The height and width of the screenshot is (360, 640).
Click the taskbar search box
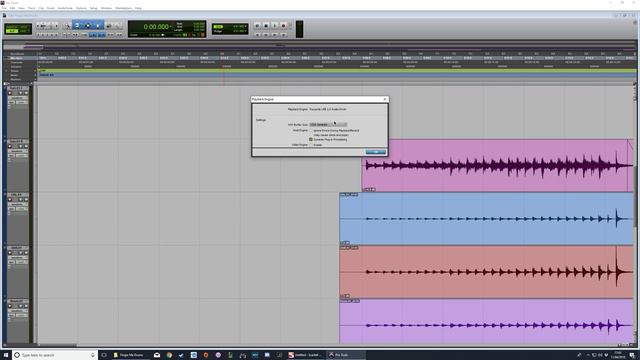tap(55, 355)
